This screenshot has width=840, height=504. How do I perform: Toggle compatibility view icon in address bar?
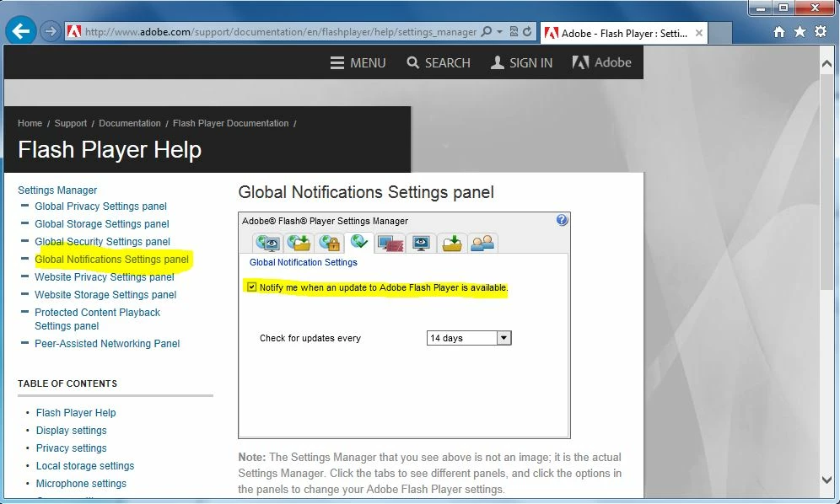click(x=514, y=31)
